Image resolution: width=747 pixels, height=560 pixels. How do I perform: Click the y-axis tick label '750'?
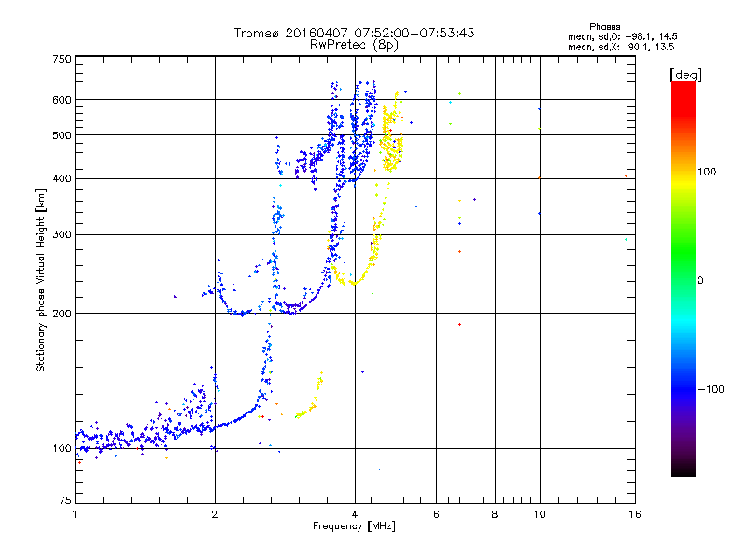(x=63, y=59)
